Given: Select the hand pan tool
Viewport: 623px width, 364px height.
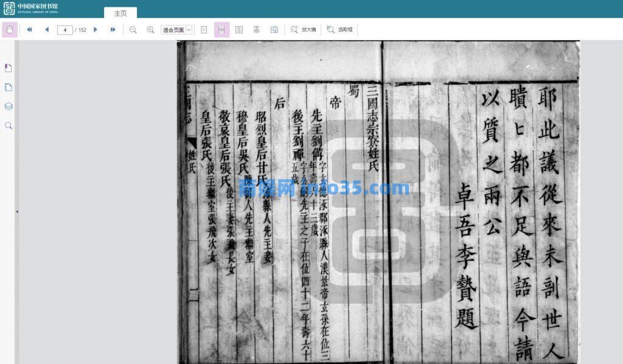Looking at the screenshot, I should (10, 29).
